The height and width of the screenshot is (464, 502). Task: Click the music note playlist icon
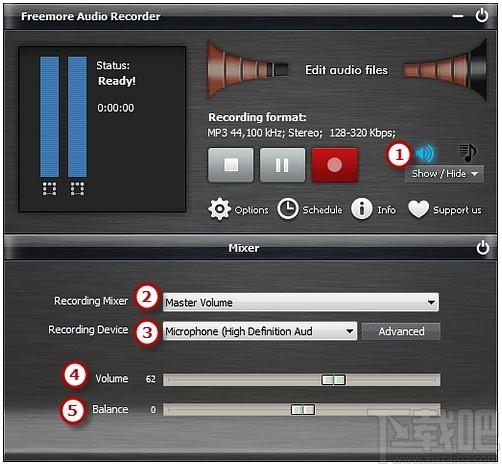point(468,153)
